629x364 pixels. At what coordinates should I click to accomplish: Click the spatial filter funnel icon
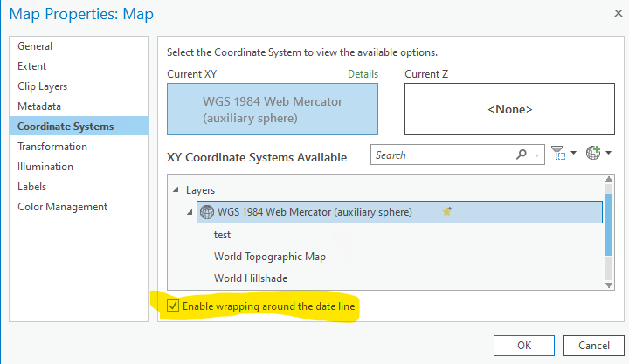[559, 155]
